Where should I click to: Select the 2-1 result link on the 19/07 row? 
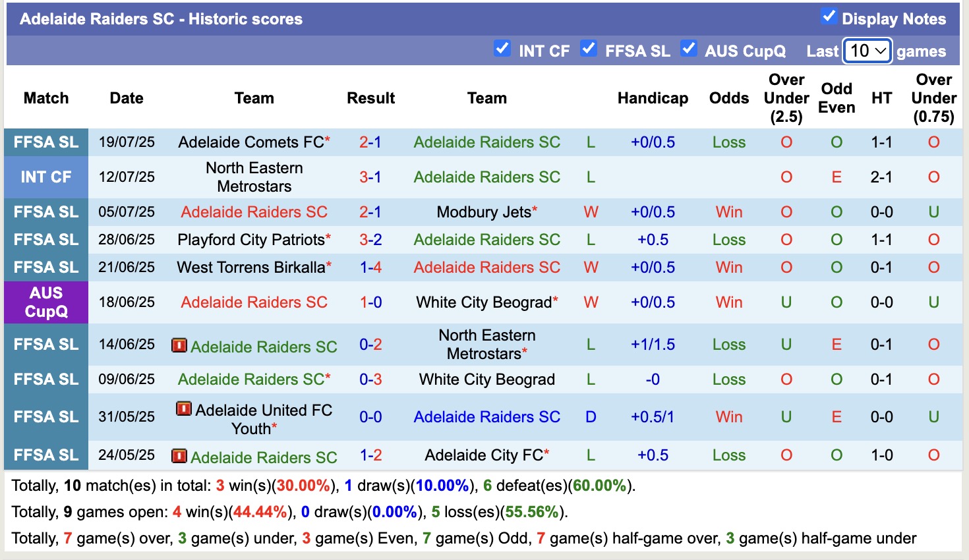(370, 142)
